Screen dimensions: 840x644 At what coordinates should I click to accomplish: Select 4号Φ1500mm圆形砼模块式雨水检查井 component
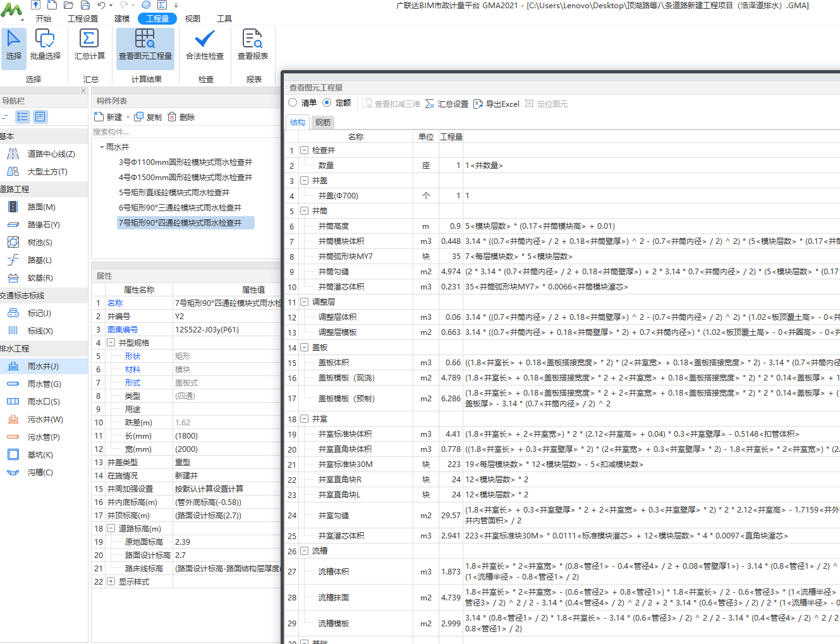(185, 178)
